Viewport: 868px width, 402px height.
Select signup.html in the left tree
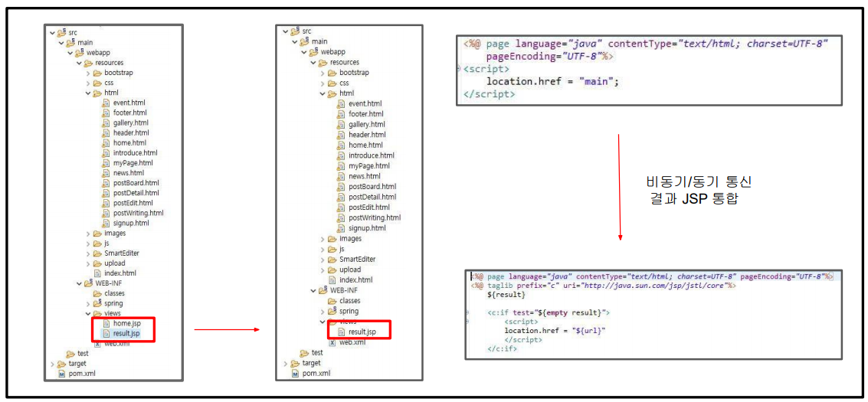131,223
